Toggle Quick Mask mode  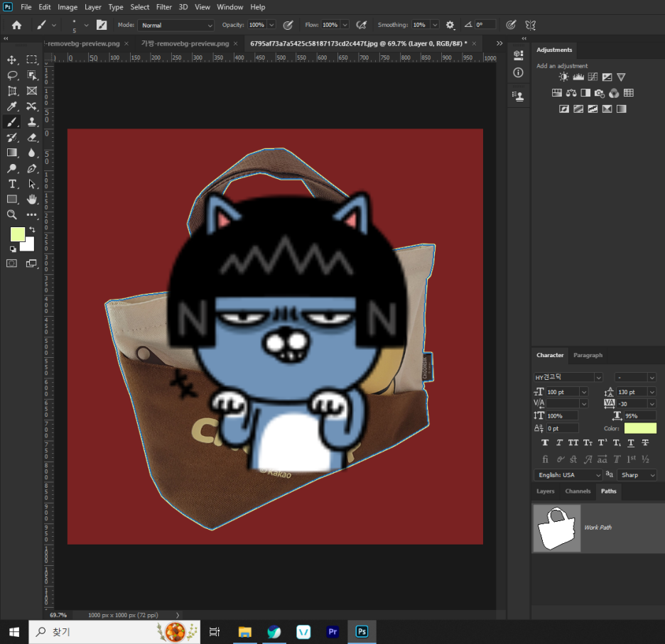click(12, 263)
